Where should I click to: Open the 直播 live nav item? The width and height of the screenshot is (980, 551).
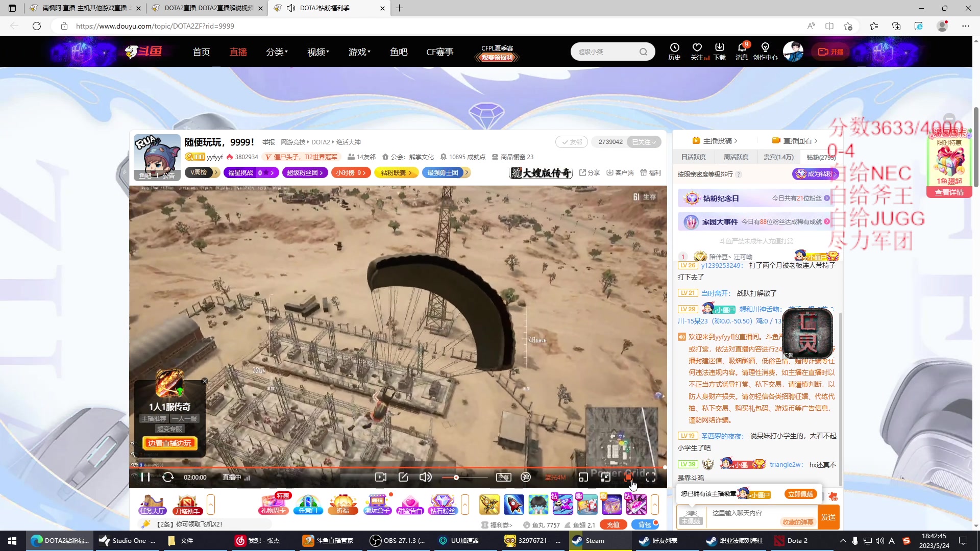[x=238, y=52]
